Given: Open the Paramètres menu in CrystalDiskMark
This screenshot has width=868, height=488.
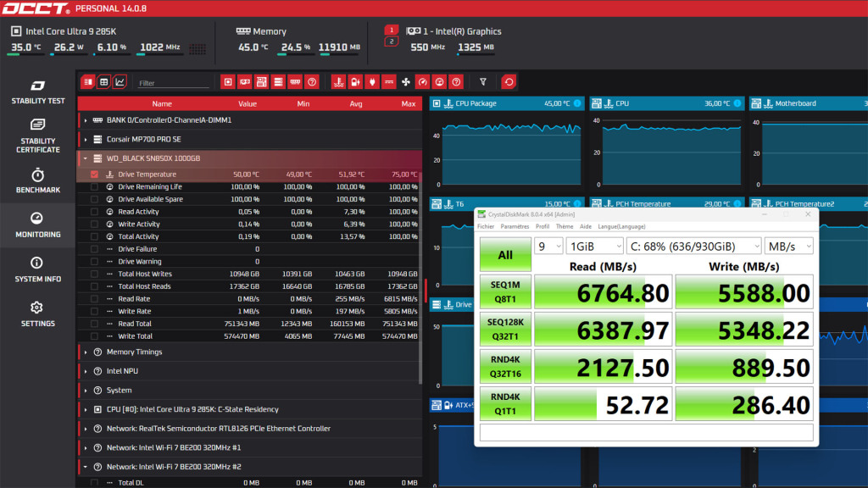Looking at the screenshot, I should 515,226.
